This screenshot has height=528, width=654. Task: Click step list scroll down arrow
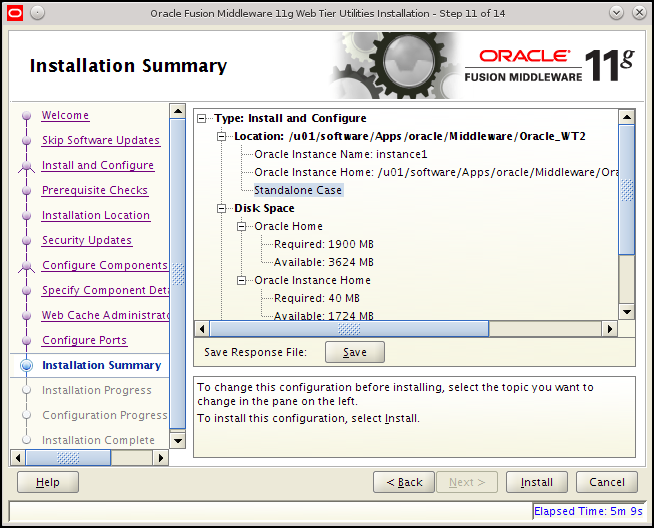[178, 440]
